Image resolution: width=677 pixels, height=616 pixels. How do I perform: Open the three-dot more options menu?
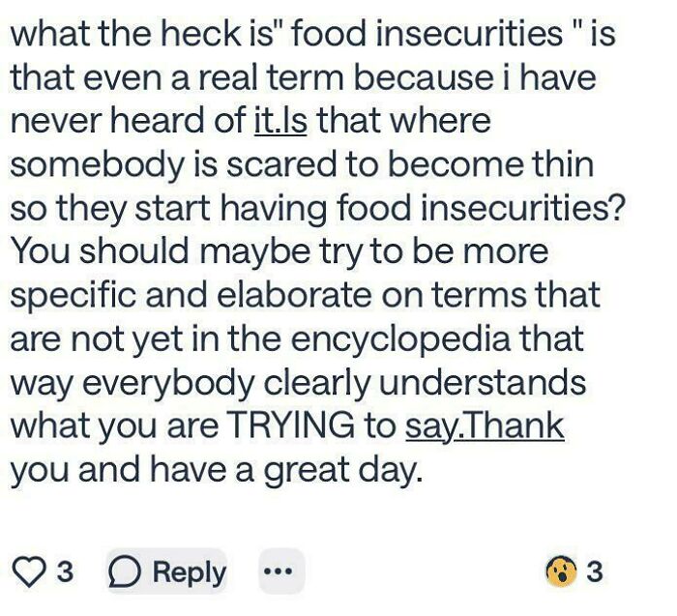coord(281,571)
